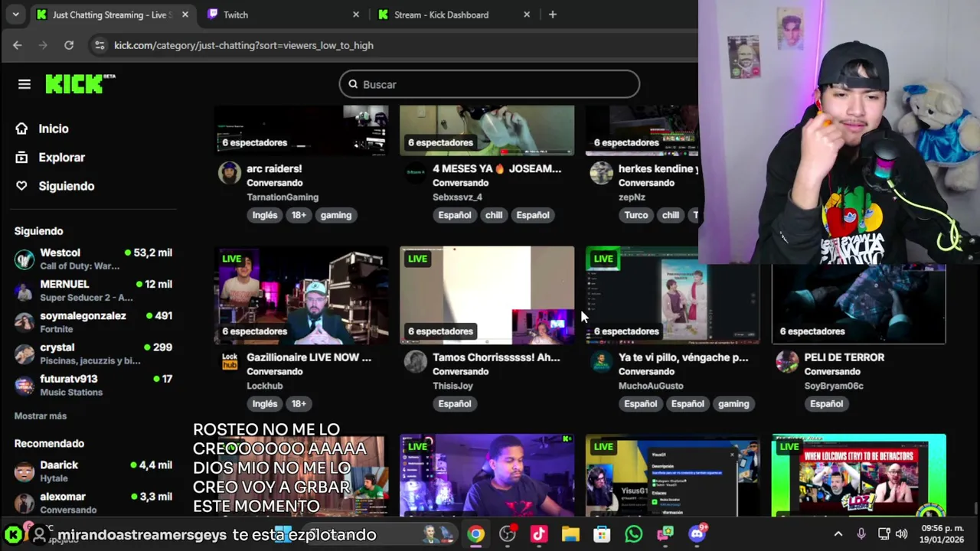Open the Kick hamburger menu
The width and height of the screenshot is (980, 551).
[24, 84]
